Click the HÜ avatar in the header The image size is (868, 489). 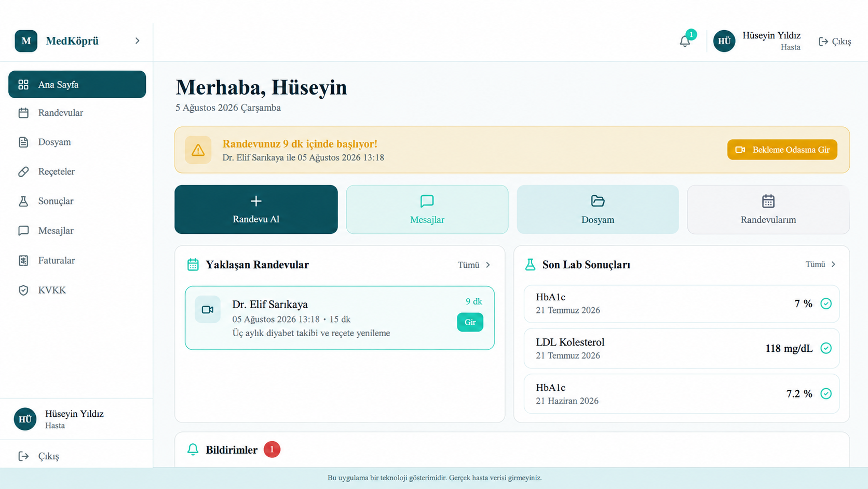click(x=724, y=41)
